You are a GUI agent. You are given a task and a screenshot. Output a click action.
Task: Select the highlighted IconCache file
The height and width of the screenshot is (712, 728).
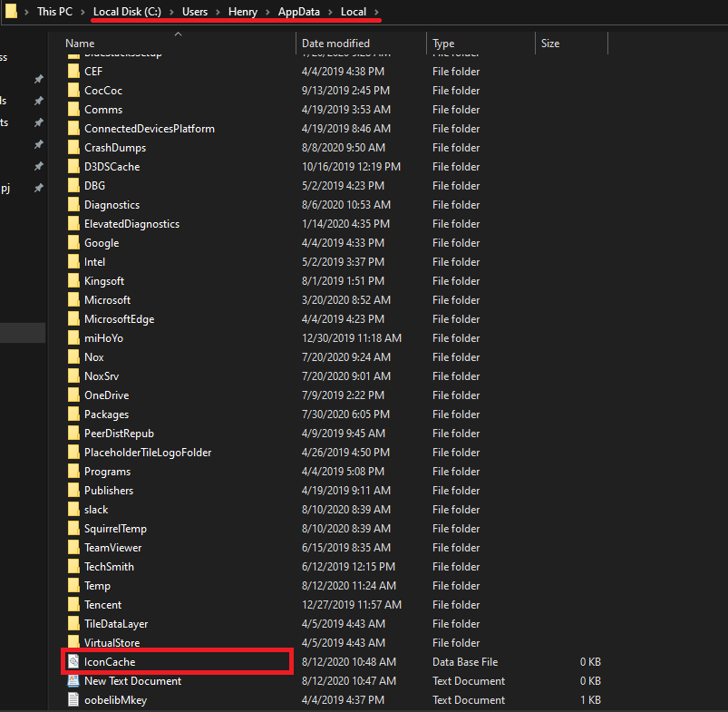112,661
